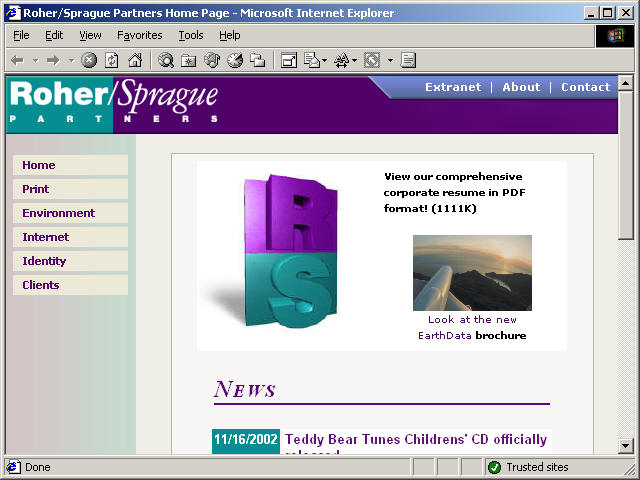
Task: Click the page icon in status bar
Action: pyautogui.click(x=13, y=467)
